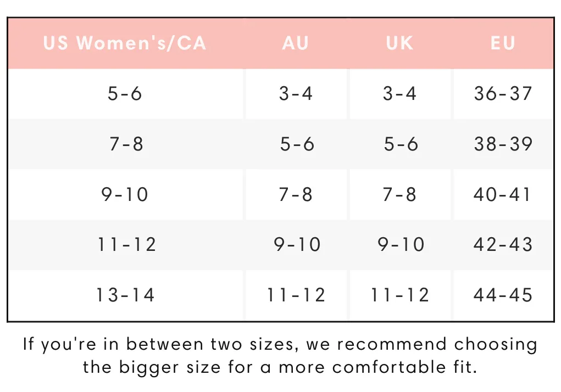Click the UK column header

[x=399, y=43]
